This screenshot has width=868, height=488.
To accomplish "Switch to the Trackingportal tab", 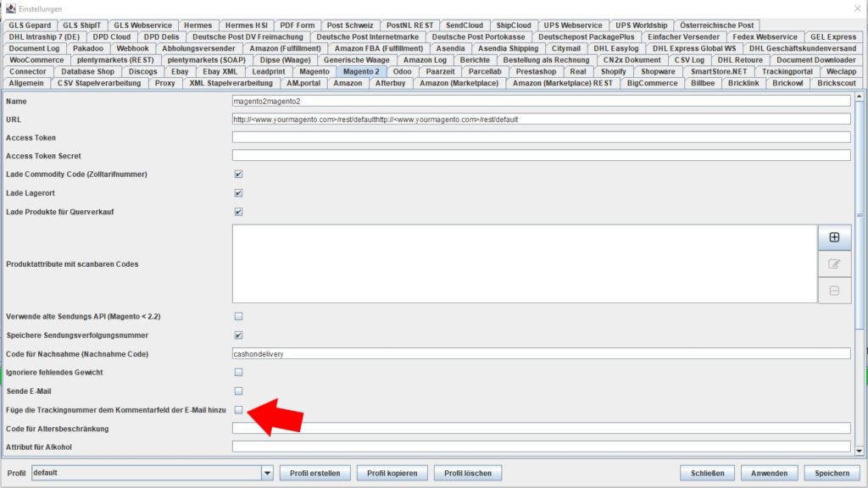I will (x=787, y=71).
